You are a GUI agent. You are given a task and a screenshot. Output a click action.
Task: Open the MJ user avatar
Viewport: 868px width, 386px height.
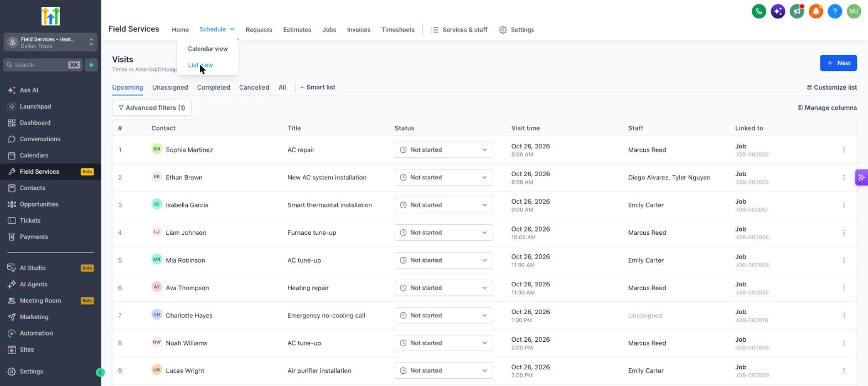click(854, 11)
